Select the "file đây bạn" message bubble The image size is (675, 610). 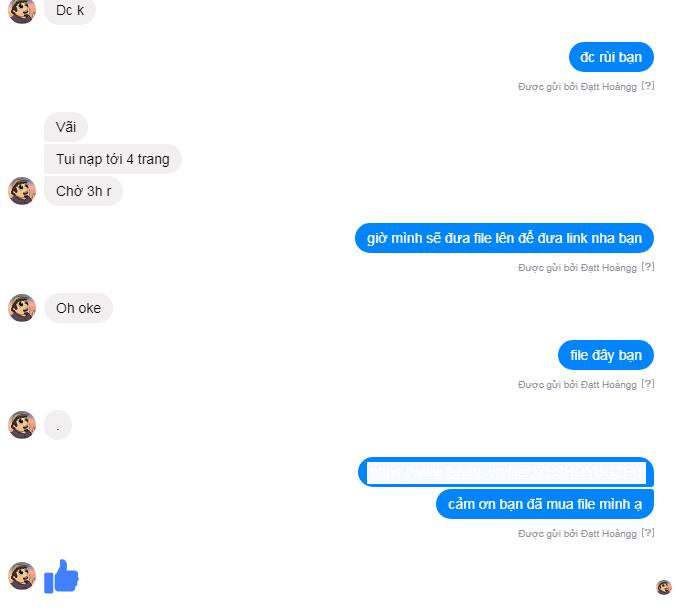(x=606, y=355)
